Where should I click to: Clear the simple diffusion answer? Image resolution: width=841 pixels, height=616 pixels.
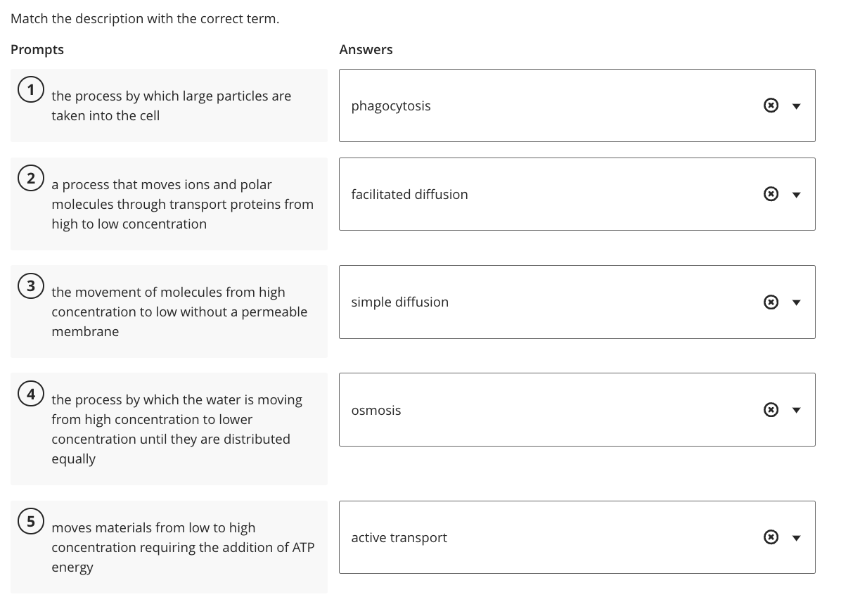tap(771, 302)
